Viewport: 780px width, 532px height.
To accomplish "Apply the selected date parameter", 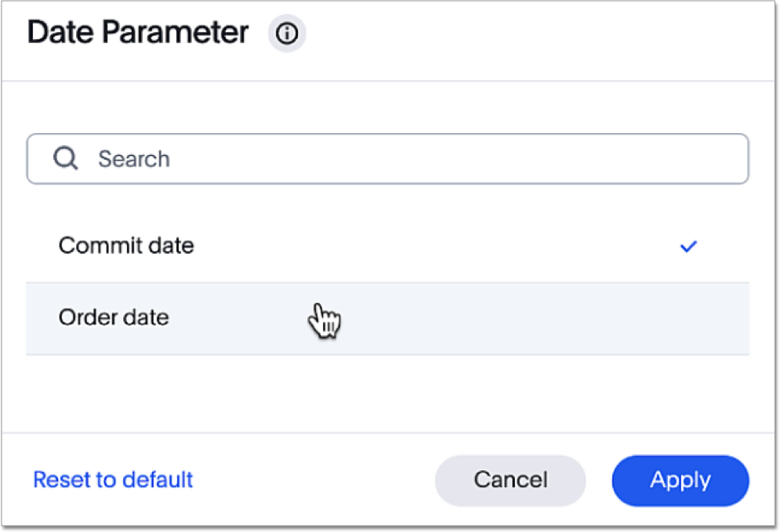I will 680,480.
